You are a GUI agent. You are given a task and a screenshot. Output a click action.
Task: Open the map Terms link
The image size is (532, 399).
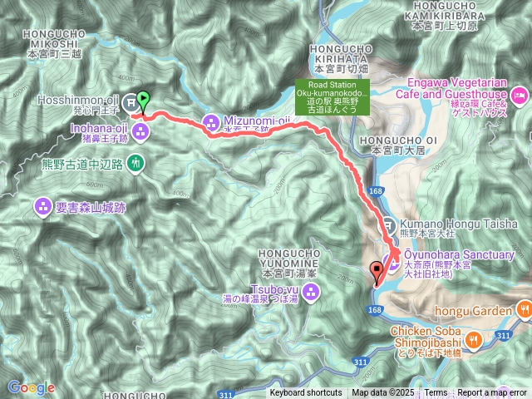point(436,393)
